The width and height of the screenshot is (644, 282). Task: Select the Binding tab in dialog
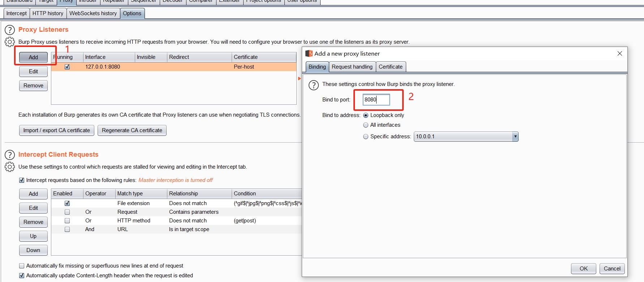317,67
